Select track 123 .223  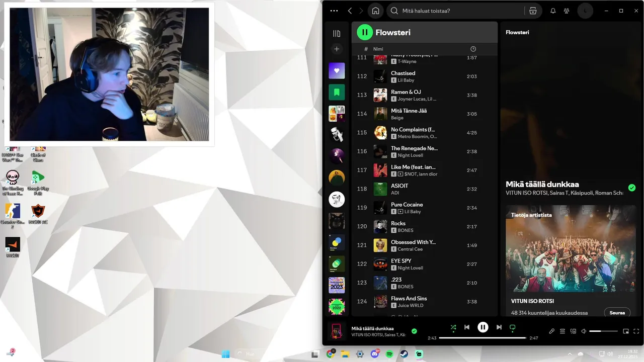point(424,283)
